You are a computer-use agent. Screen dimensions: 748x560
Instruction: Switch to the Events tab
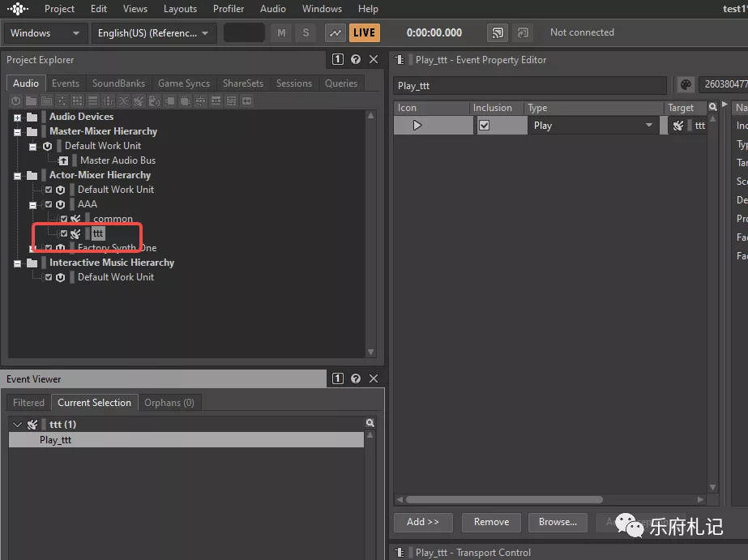pyautogui.click(x=66, y=83)
